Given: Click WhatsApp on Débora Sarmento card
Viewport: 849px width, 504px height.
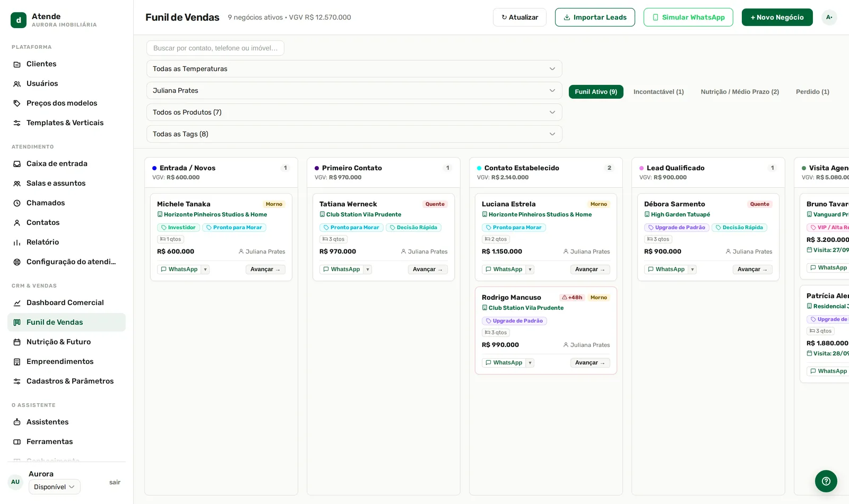Looking at the screenshot, I should point(666,270).
